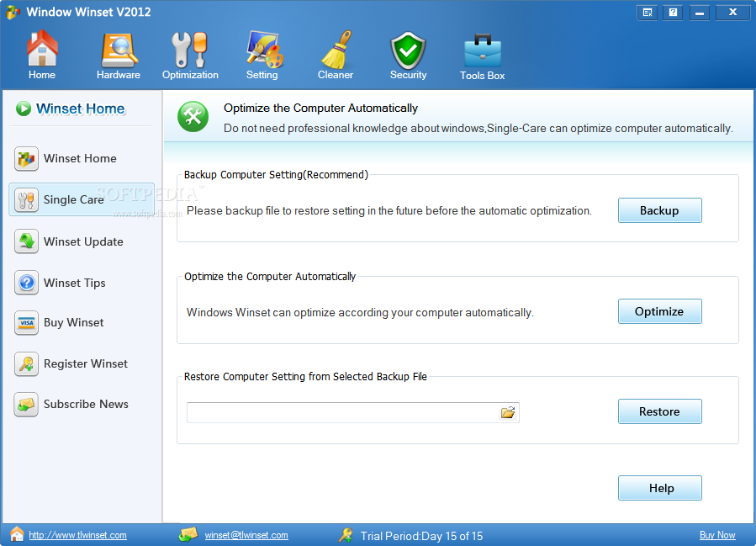Image resolution: width=756 pixels, height=546 pixels.
Task: Click the Winset Home sidebar icon
Action: tap(27, 159)
